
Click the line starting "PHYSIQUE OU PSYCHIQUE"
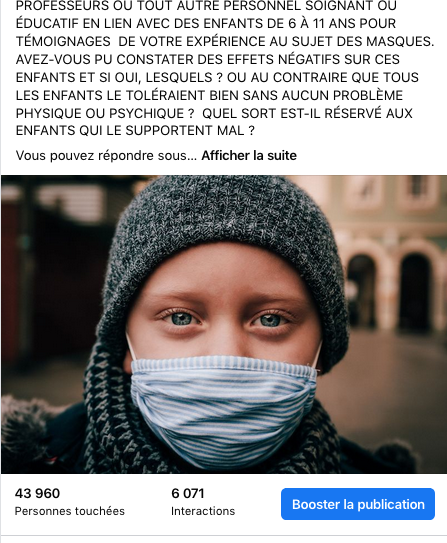coord(214,113)
